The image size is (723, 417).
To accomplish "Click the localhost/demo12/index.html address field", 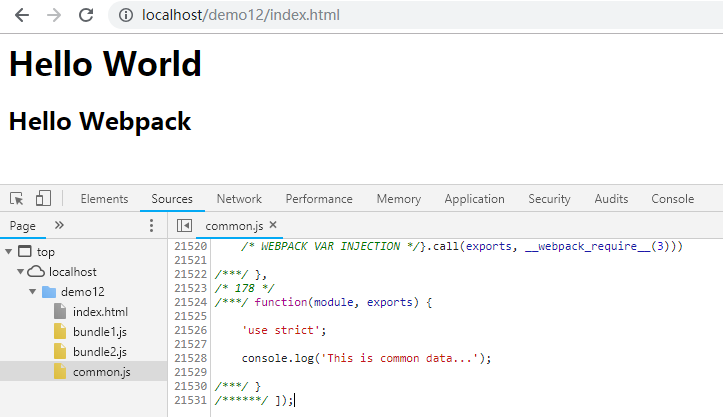I will coord(241,15).
